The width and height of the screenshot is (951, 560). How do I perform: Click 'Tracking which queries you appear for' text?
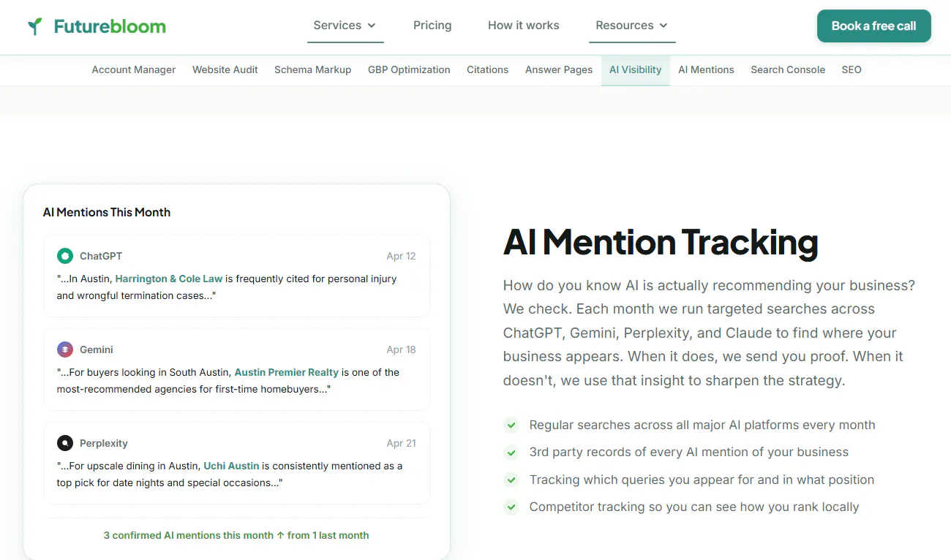[702, 480]
